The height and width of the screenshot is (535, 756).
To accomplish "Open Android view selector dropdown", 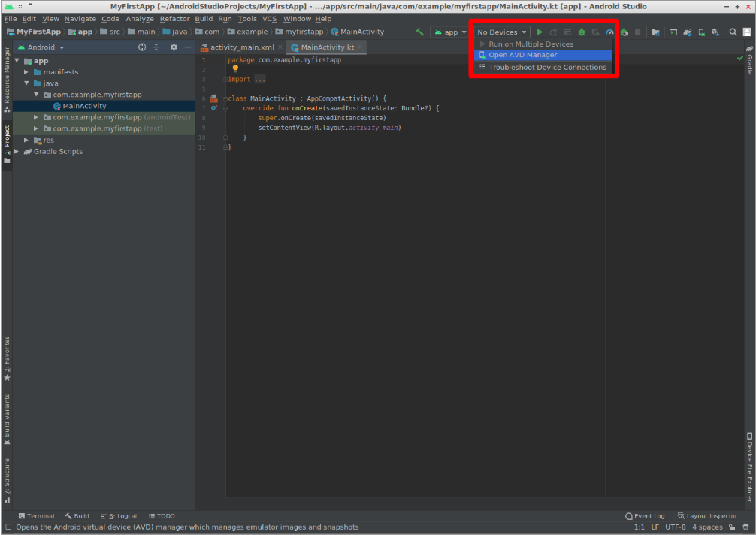I will (x=41, y=47).
